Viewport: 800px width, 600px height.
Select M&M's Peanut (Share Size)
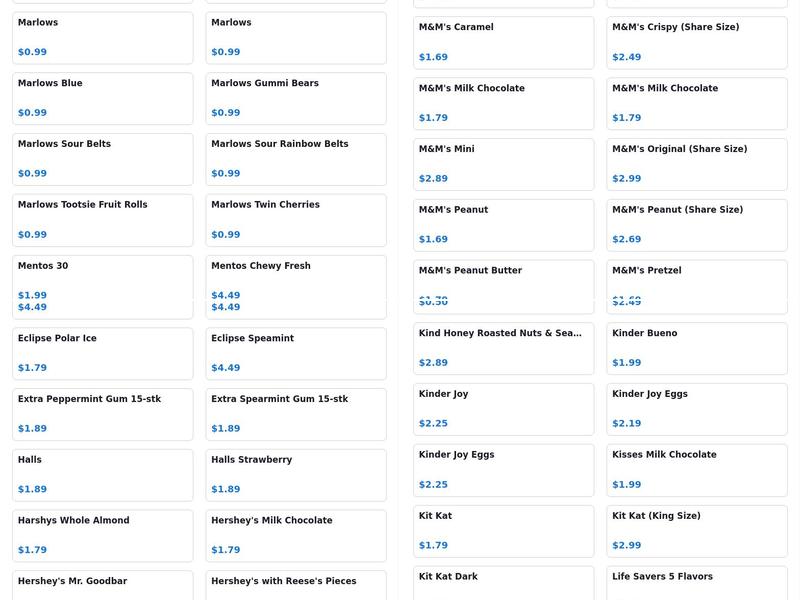696,225
